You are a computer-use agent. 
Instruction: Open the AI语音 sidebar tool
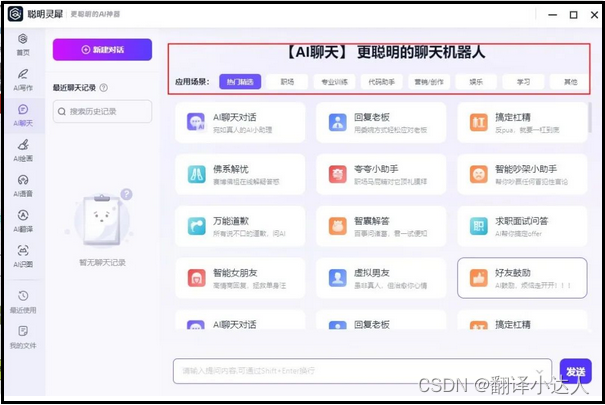(23, 186)
